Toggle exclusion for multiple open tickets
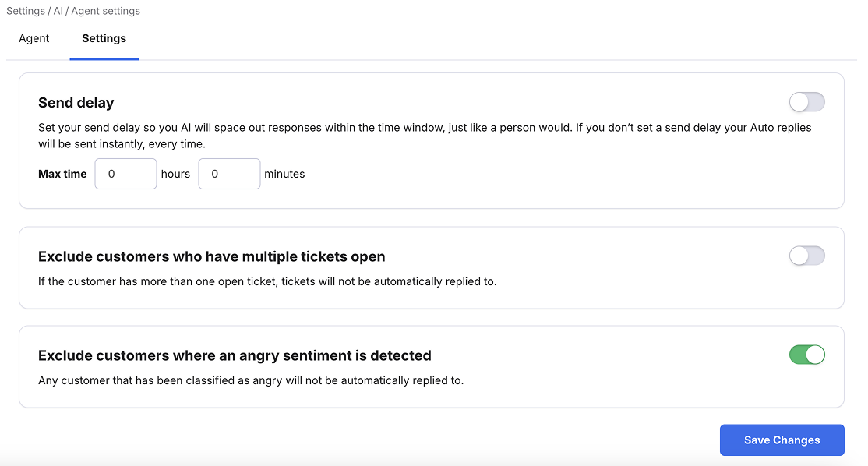The width and height of the screenshot is (868, 466). click(806, 256)
